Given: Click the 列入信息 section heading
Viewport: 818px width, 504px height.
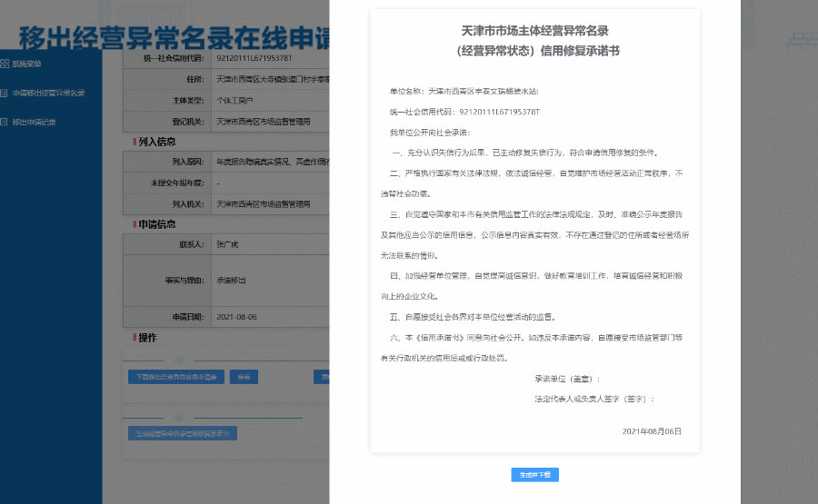Looking at the screenshot, I should [156, 142].
